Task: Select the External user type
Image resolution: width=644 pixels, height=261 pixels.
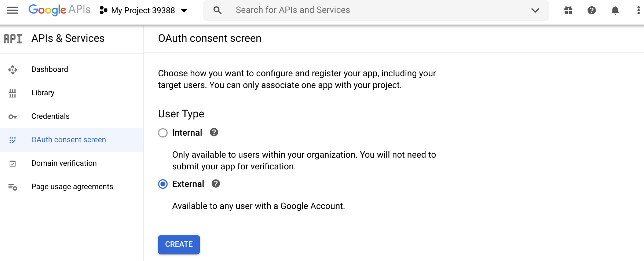Action: point(163,184)
